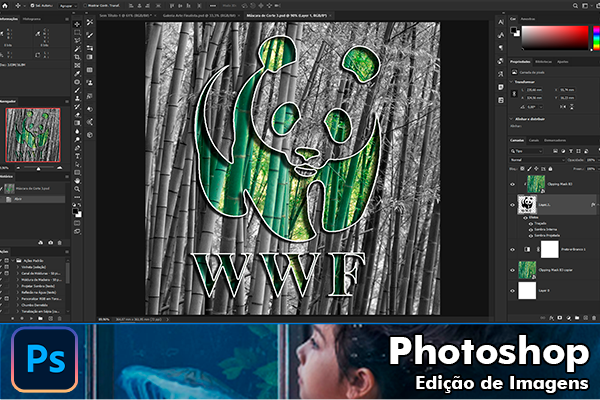Select the Dodge tool
This screenshot has width=600, height=400.
[x=77, y=139]
